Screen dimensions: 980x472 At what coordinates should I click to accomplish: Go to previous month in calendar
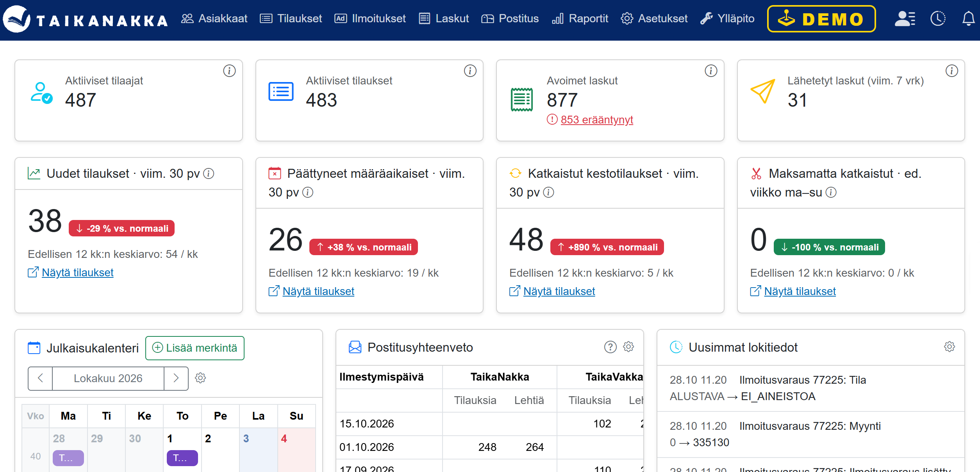(40, 378)
